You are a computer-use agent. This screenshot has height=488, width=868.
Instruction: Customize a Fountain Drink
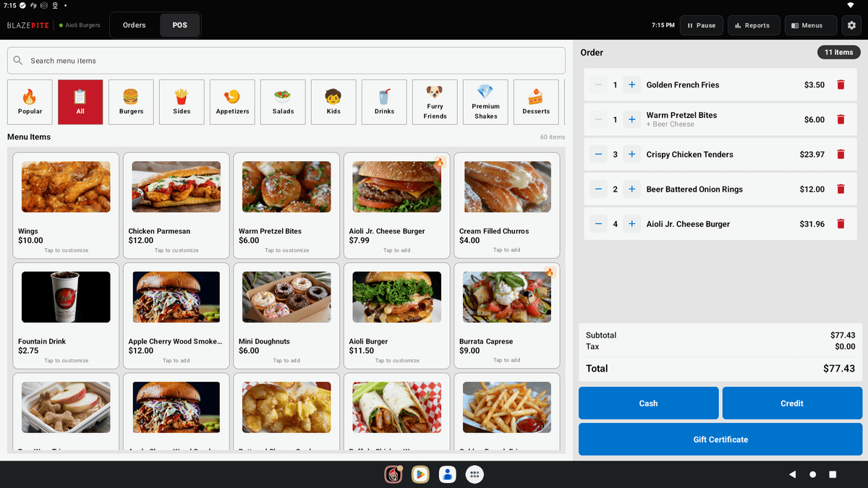tap(66, 316)
